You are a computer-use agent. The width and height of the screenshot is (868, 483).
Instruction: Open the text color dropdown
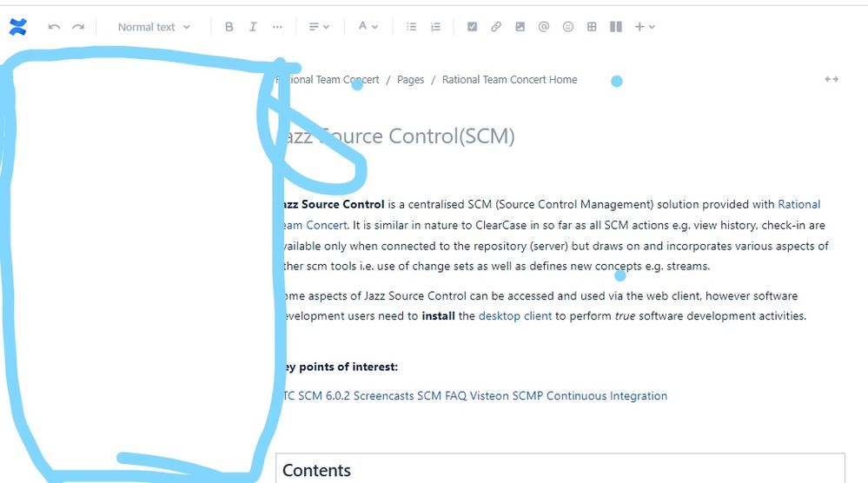click(368, 27)
